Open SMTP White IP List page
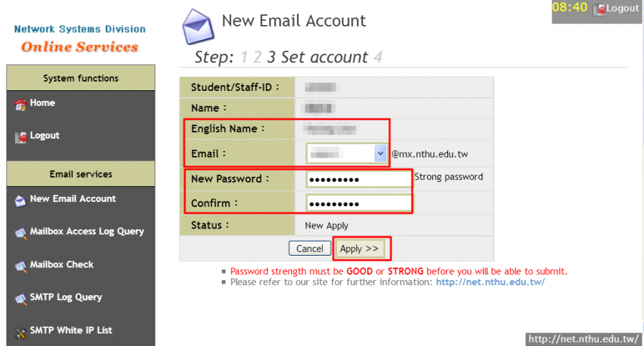 tap(71, 330)
